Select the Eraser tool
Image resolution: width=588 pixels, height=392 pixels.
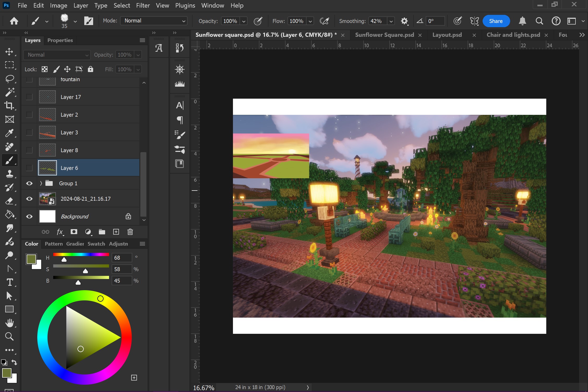[x=9, y=201]
